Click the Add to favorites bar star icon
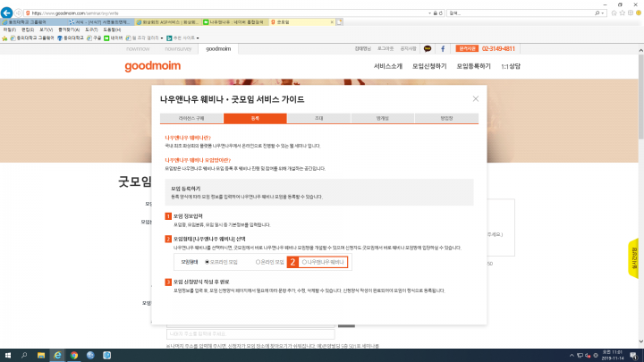Viewport: 644px width, 362px height. point(4,38)
